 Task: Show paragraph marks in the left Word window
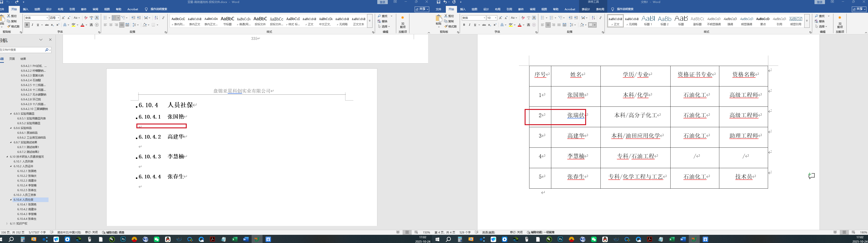pyautogui.click(x=163, y=18)
